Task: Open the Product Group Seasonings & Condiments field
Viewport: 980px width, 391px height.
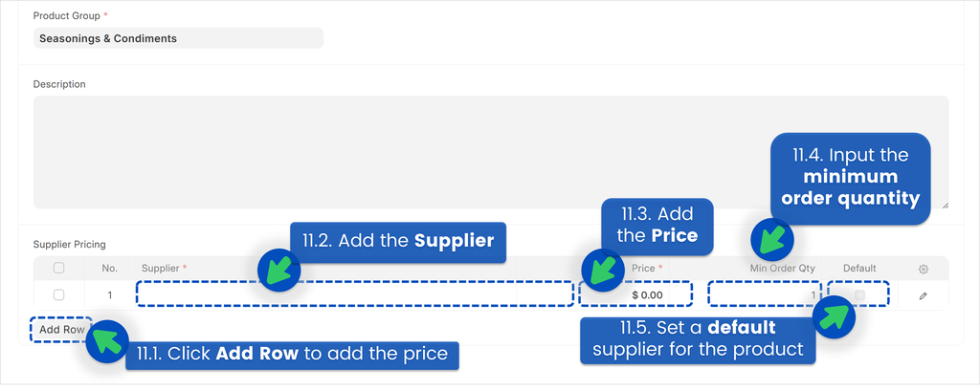Action: (178, 38)
